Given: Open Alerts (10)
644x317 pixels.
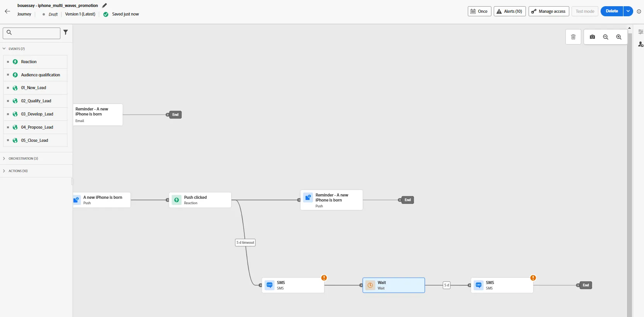Looking at the screenshot, I should 510,11.
